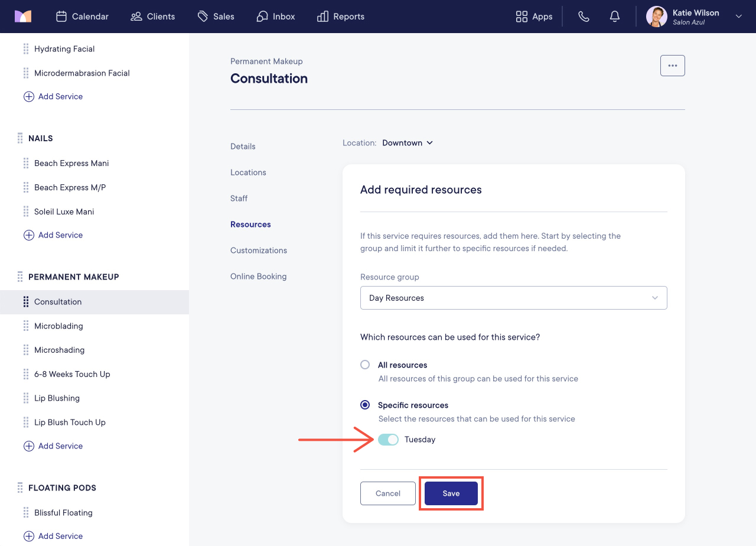Image resolution: width=756 pixels, height=546 pixels.
Task: Open the Sales section
Action: [x=216, y=17]
